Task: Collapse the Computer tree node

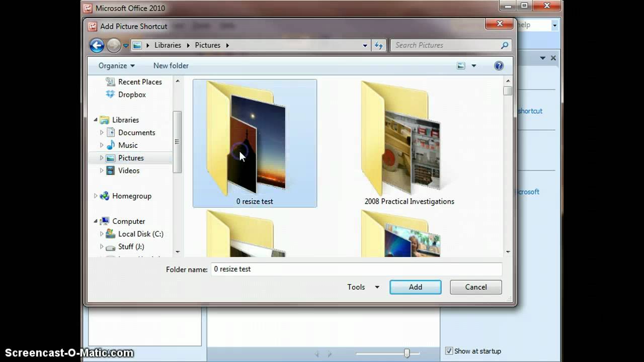Action: coord(96,221)
